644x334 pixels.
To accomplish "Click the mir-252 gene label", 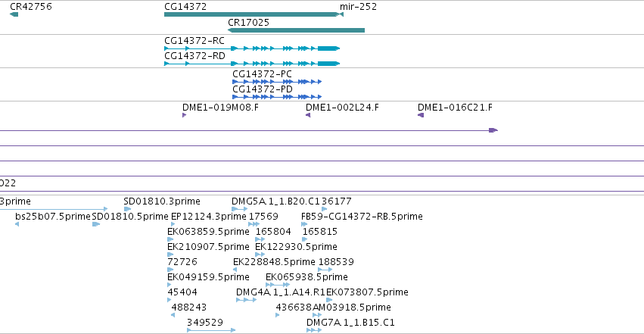I will click(x=358, y=7).
